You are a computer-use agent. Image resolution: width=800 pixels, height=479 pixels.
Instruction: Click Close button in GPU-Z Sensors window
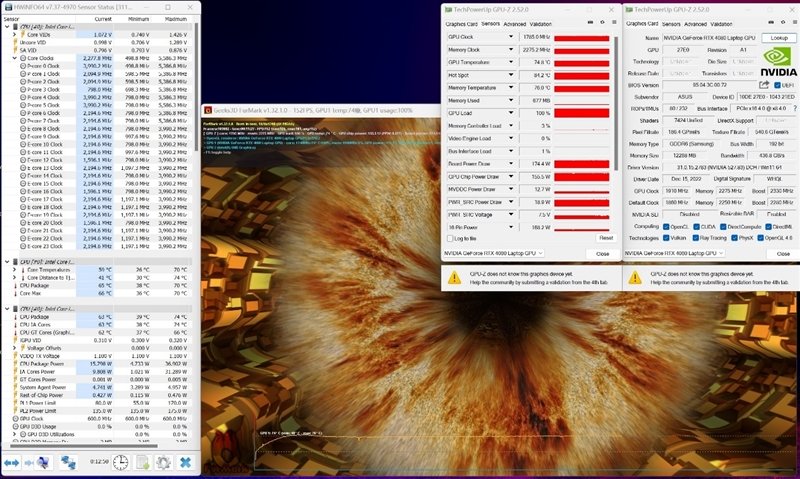click(602, 254)
